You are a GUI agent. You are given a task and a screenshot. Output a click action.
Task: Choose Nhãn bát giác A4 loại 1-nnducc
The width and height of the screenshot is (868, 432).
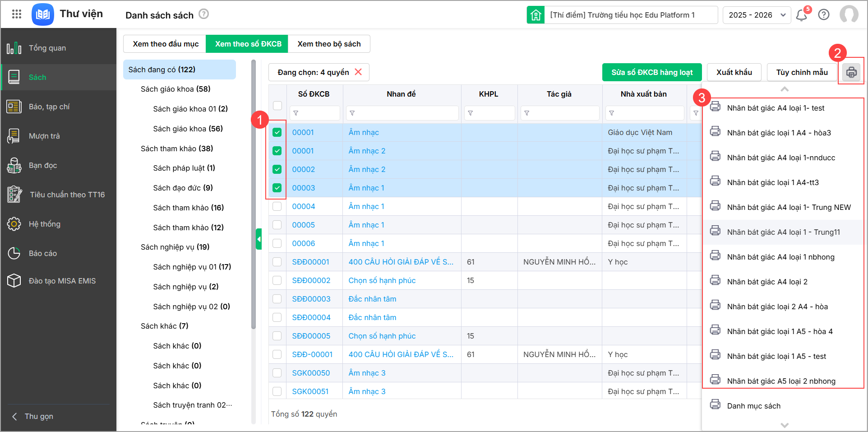[783, 158]
